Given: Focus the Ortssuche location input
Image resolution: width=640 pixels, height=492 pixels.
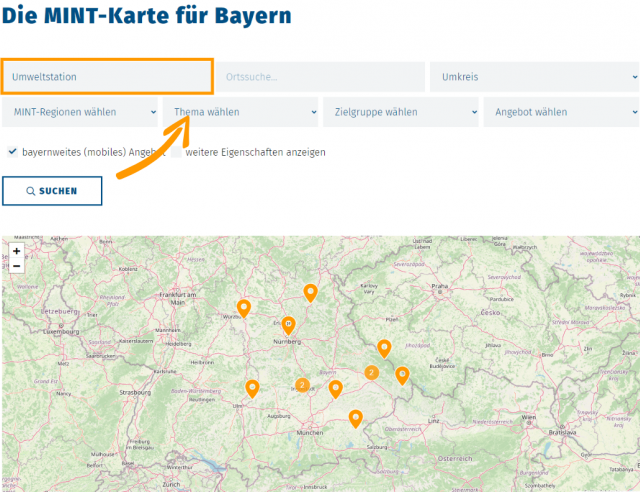Looking at the screenshot, I should (320, 77).
